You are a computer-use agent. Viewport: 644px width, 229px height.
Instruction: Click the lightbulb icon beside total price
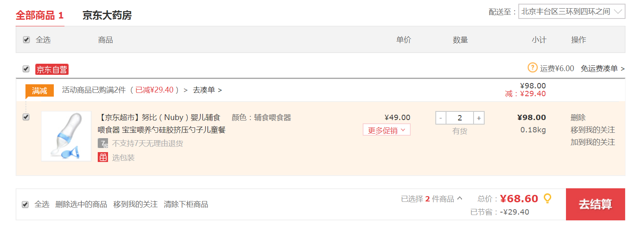tap(547, 199)
